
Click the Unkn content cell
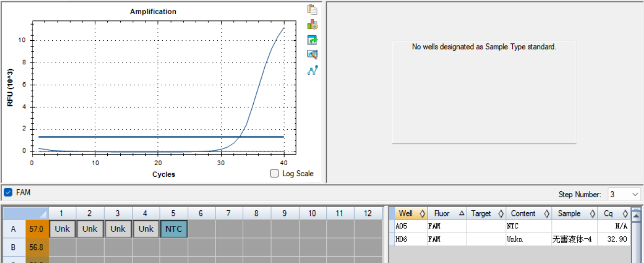[528, 239]
